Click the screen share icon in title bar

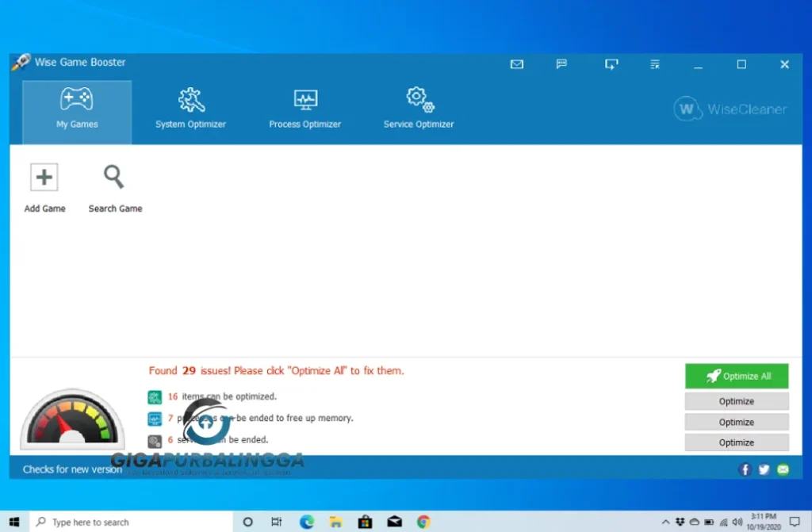[611, 64]
